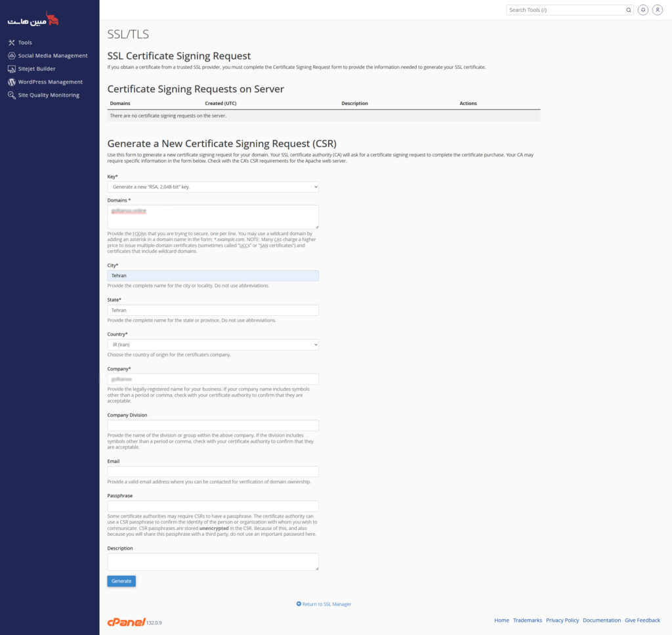Open notifications bell icon
Viewport: 672px width, 635px height.
643,10
